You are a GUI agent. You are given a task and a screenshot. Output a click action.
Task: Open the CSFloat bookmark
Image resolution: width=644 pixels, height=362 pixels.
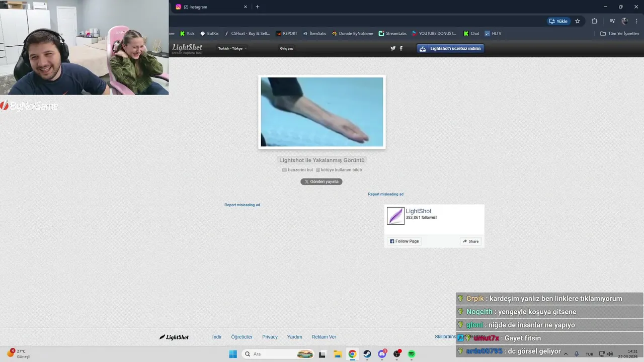[x=247, y=34]
